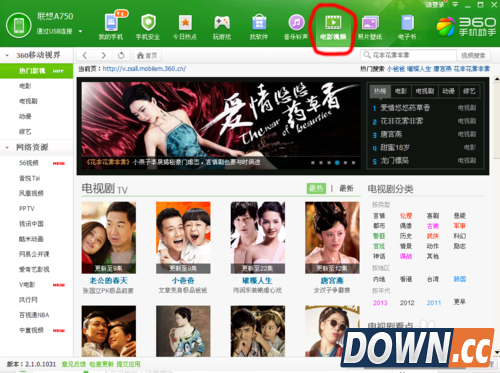The height and width of the screenshot is (373, 500).
Task: Collapse the 网络资源 section
Action: click(x=7, y=147)
